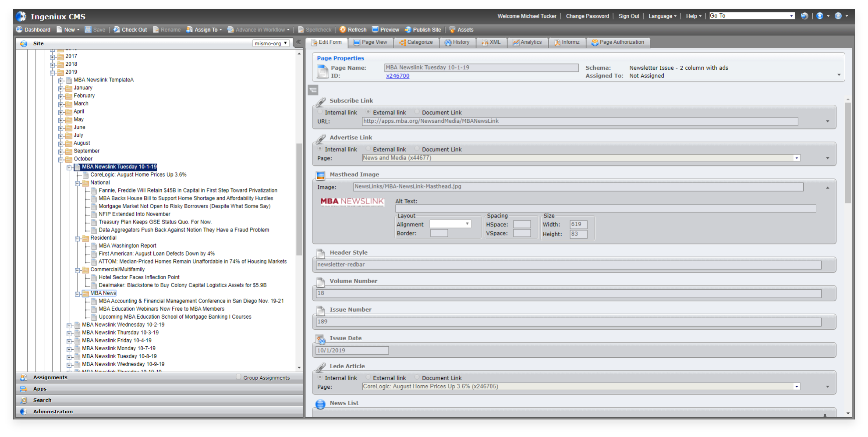Open the Language menu

click(662, 16)
